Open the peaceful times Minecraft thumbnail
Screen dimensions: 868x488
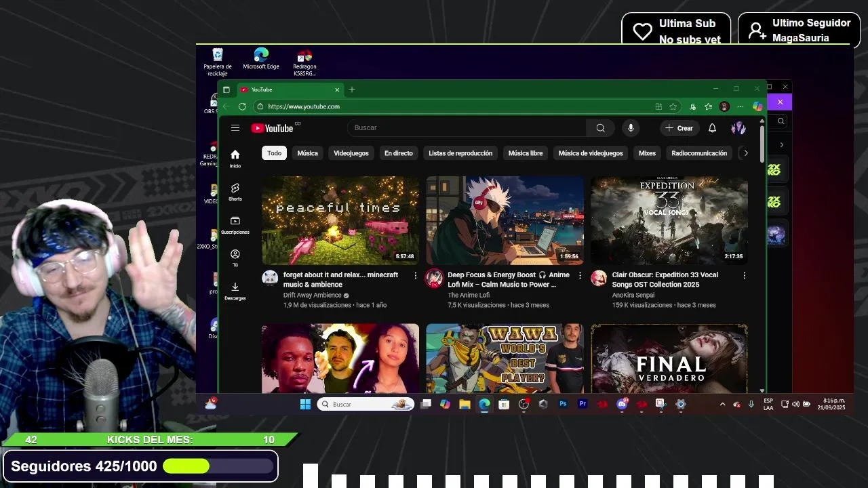click(340, 220)
